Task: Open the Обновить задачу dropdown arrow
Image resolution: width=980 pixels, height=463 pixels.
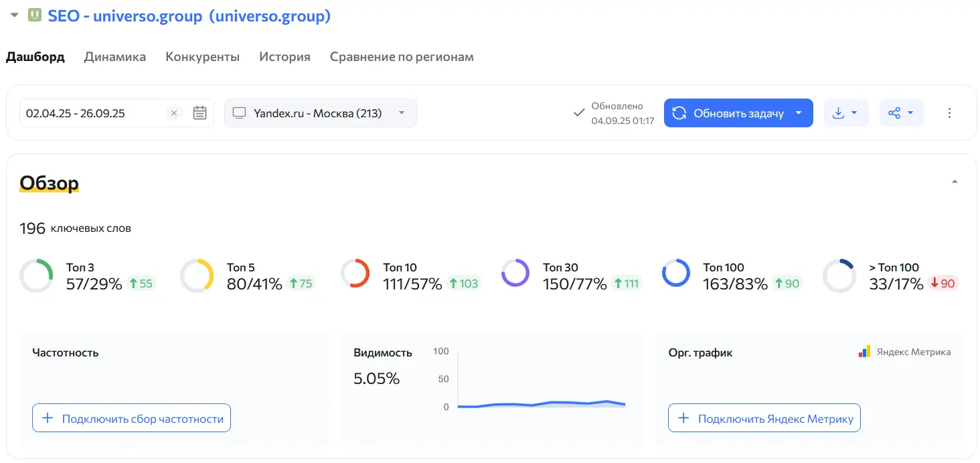Action: (x=799, y=113)
